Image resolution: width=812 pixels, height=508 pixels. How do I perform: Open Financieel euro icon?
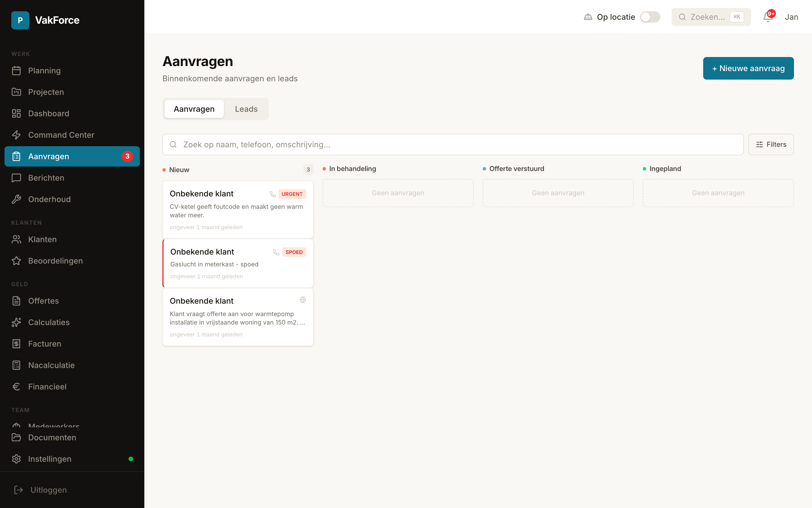tap(16, 387)
